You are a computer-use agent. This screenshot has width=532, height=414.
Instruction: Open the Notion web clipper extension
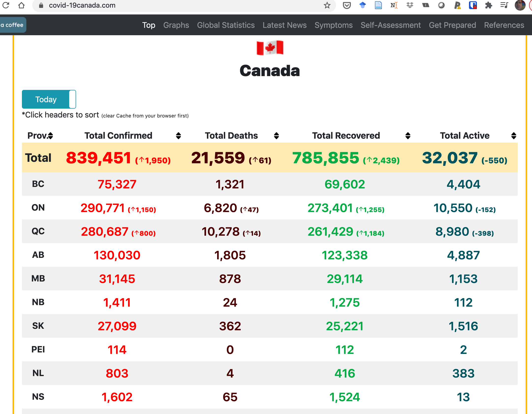[394, 5]
